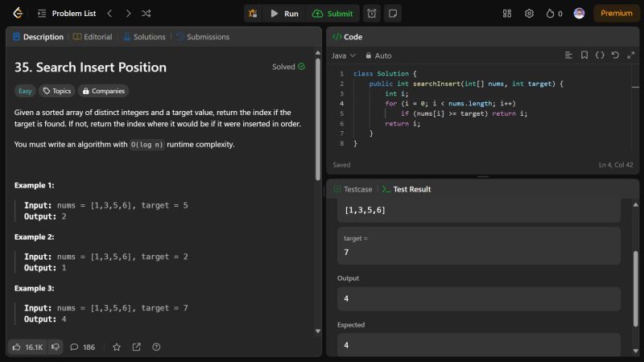Like the problem with thumbs up

click(x=27, y=348)
